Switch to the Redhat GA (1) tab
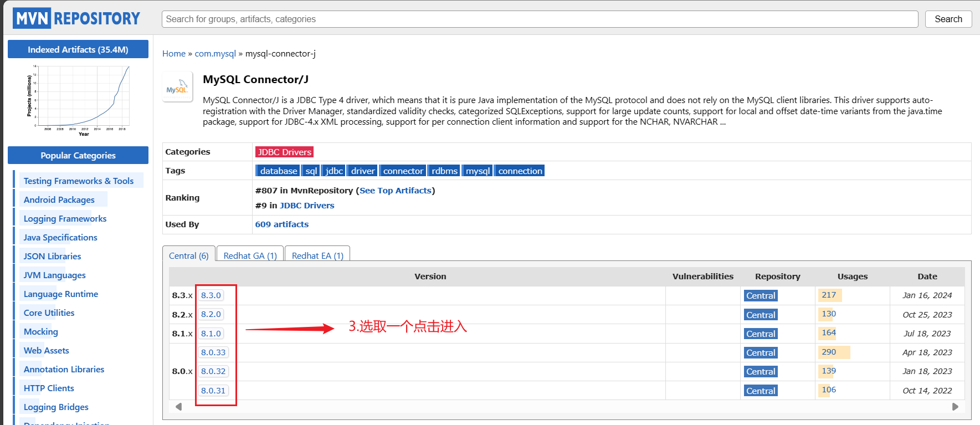 tap(250, 255)
